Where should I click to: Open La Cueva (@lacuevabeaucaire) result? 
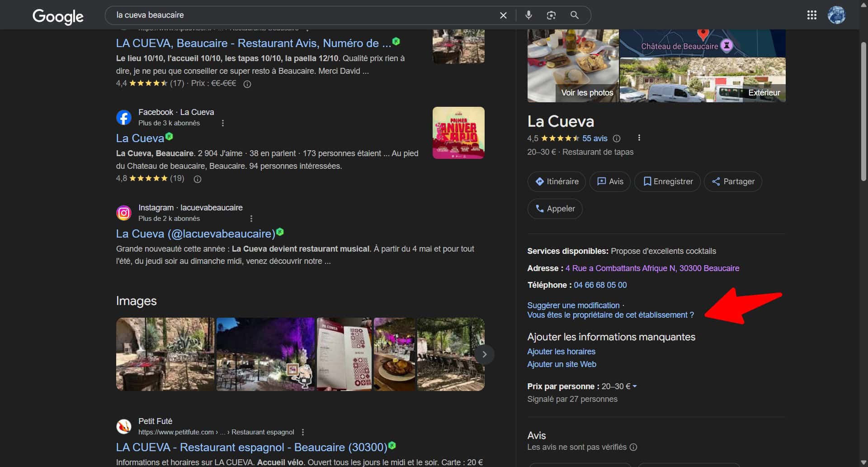tap(195, 233)
